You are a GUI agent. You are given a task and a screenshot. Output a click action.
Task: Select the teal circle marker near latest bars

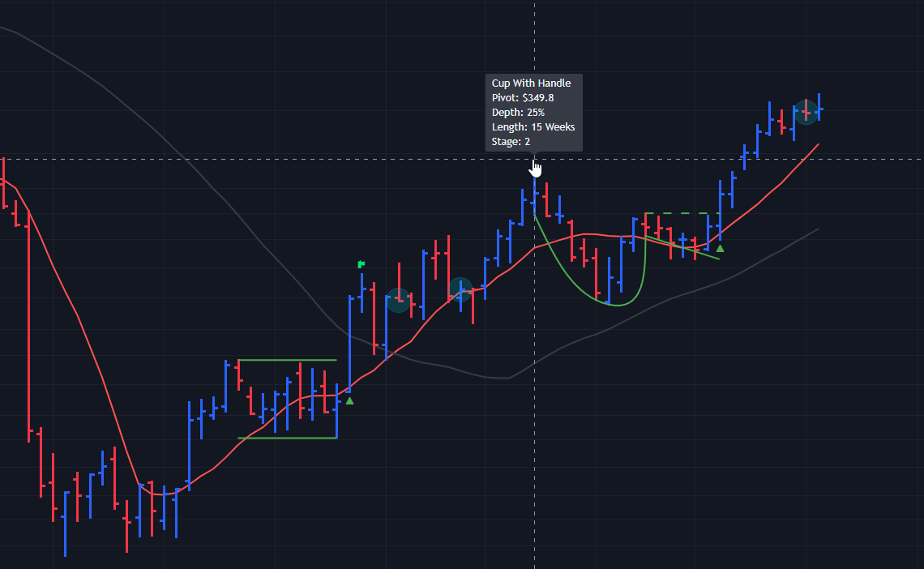(x=806, y=111)
